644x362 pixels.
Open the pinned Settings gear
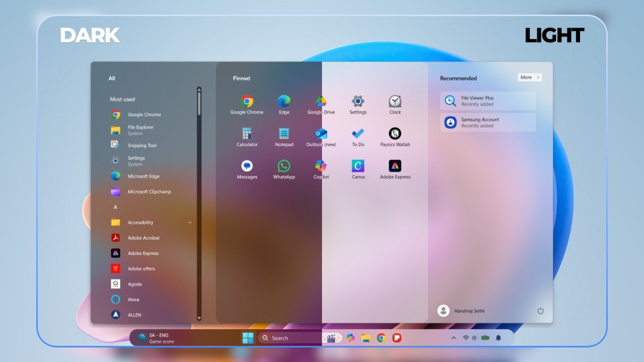[x=358, y=105]
